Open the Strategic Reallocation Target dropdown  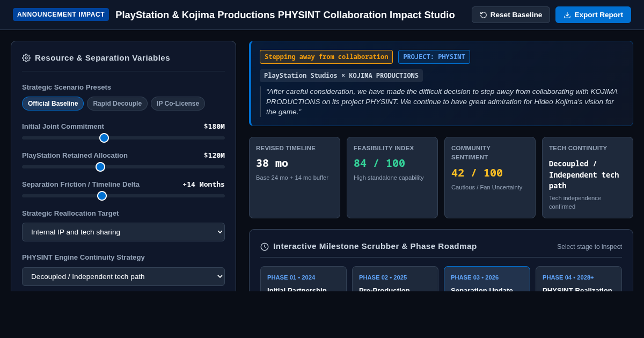click(x=123, y=232)
